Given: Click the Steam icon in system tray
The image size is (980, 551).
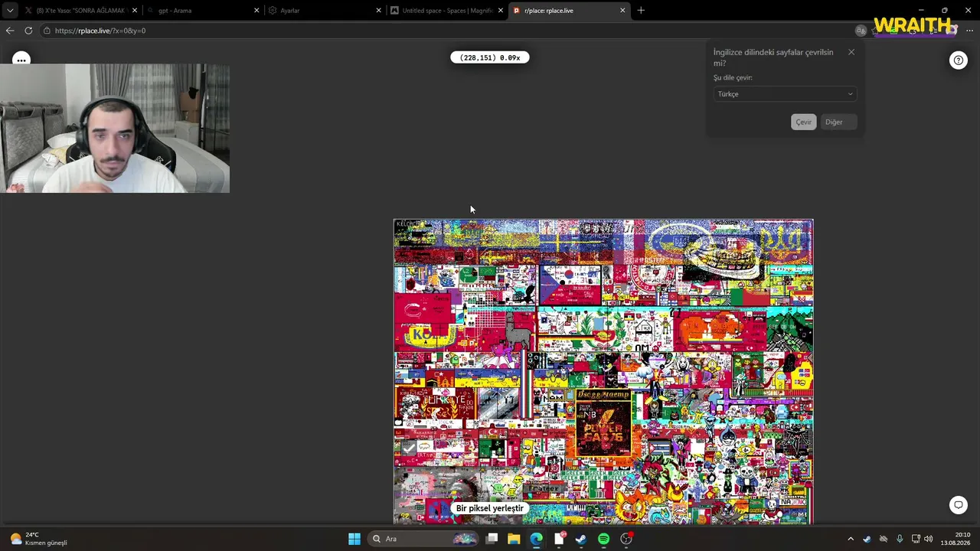Looking at the screenshot, I should pos(867,539).
